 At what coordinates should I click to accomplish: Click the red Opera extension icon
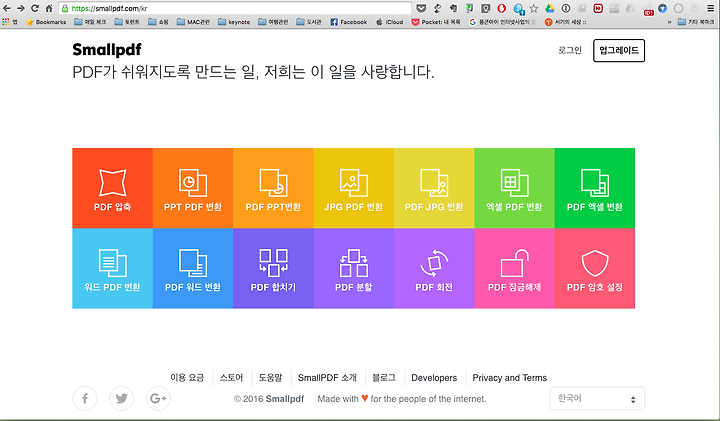coord(501,8)
